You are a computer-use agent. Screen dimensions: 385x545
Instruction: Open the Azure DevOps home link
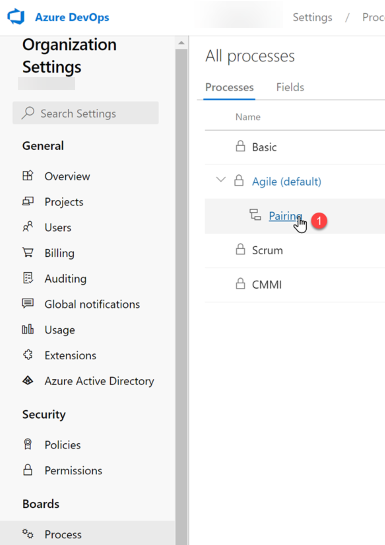pos(72,17)
